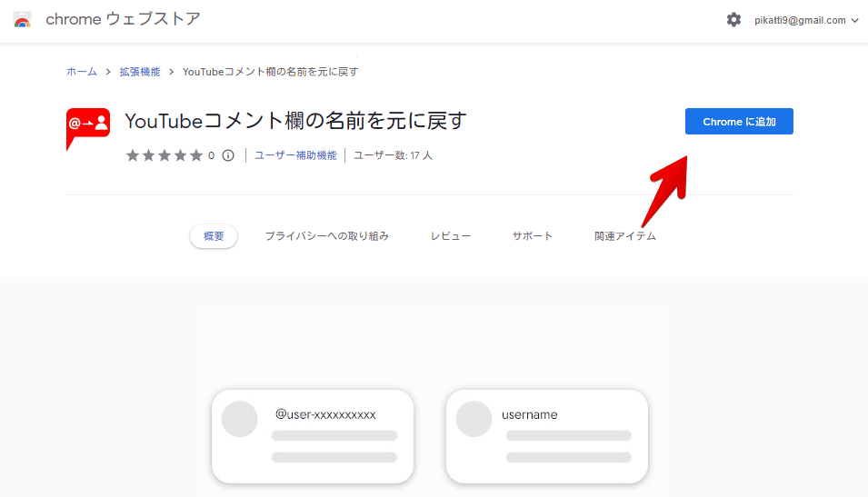
Task: Click the 'username' preview card
Action: point(547,436)
